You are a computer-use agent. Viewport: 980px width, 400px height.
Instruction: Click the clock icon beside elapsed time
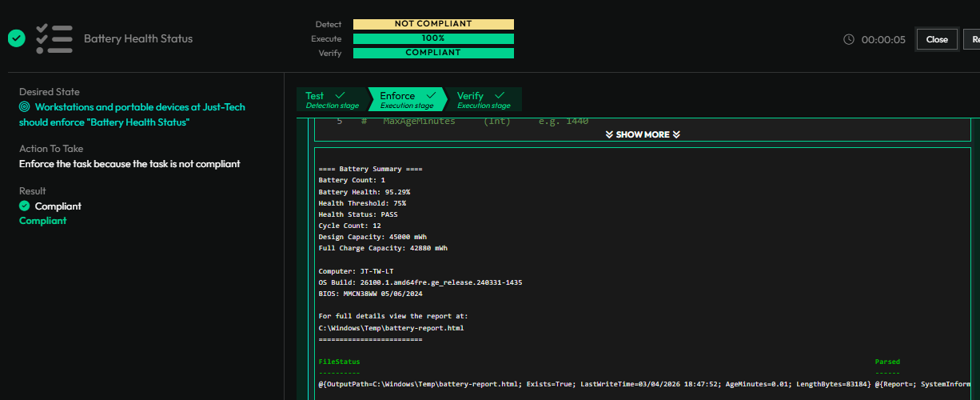(x=849, y=39)
